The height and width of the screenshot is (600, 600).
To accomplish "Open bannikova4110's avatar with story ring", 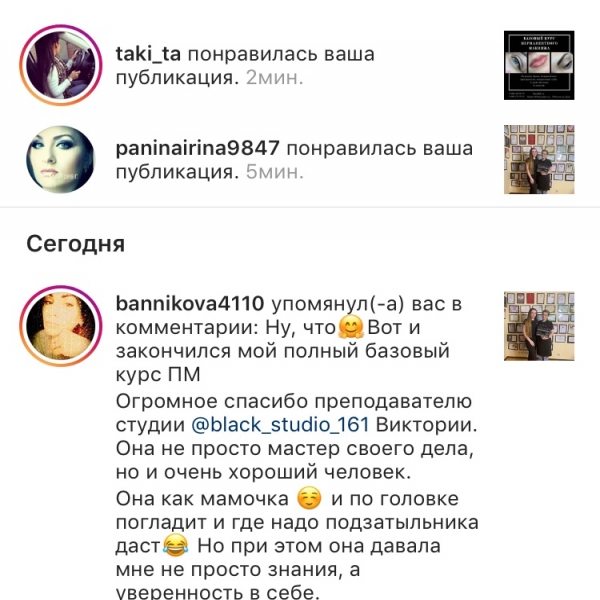I will (x=61, y=326).
